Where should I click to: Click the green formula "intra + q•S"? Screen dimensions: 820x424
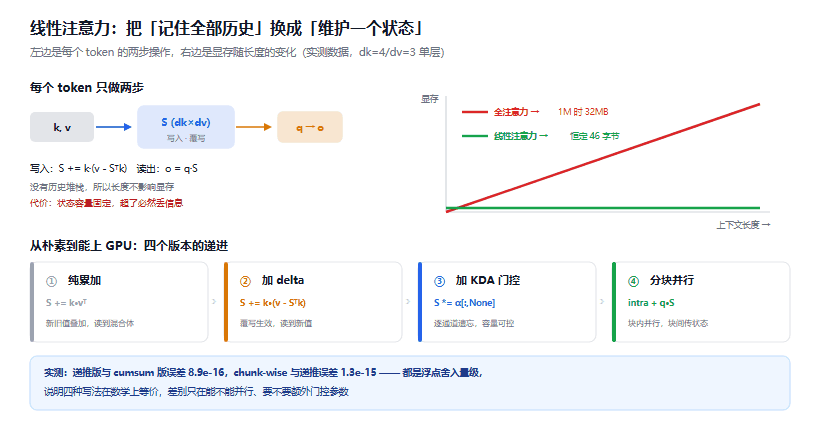[x=651, y=303]
